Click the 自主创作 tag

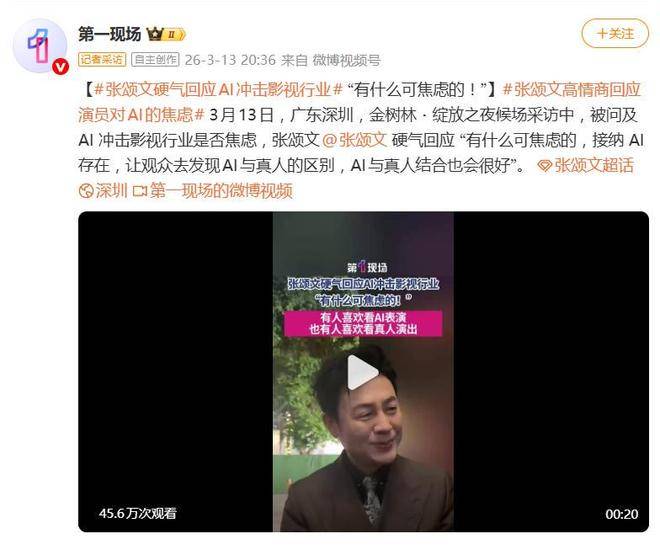pyautogui.click(x=155, y=60)
